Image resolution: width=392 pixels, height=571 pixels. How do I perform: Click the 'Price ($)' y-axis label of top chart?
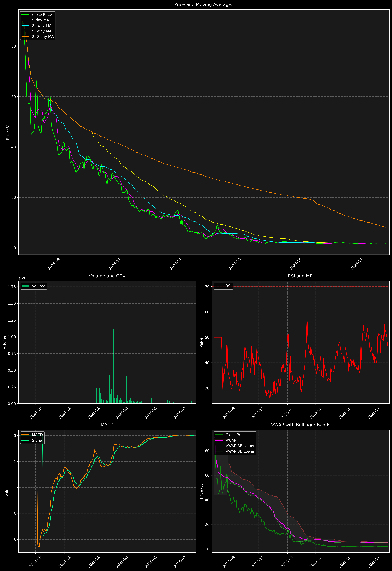click(8, 132)
